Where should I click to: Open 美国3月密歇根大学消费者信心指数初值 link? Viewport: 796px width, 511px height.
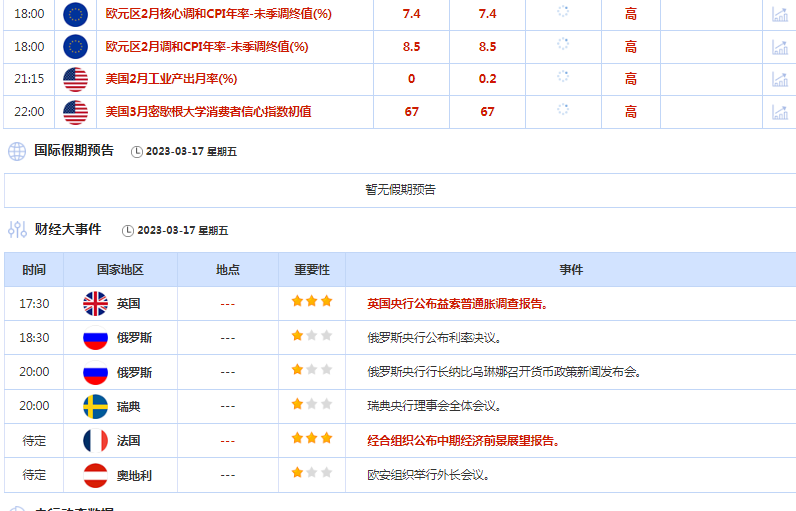[x=208, y=111]
